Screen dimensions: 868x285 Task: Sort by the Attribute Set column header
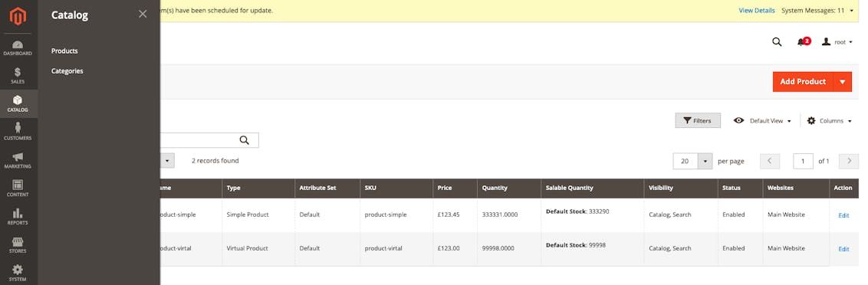[327, 188]
